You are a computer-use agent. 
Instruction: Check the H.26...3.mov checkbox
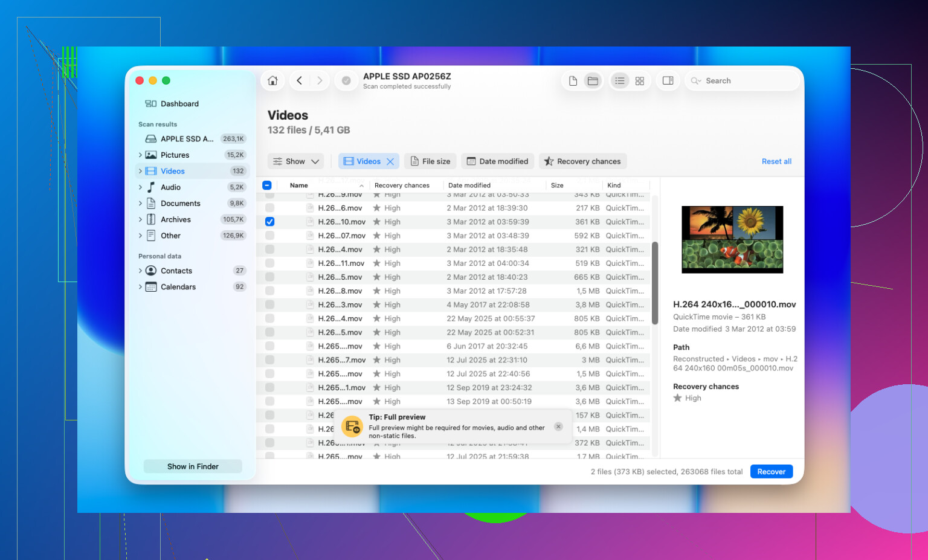[x=270, y=305]
